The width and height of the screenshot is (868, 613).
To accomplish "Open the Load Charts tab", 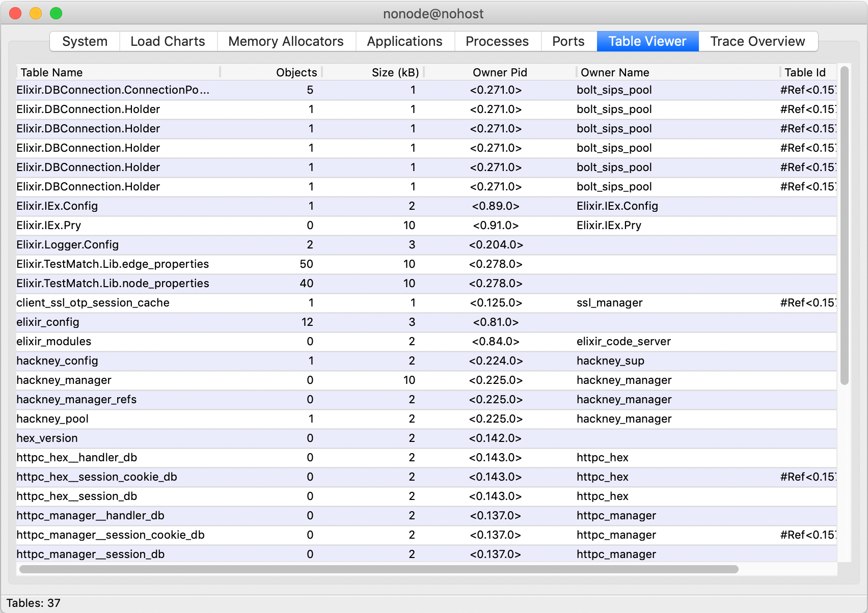I will click(168, 41).
